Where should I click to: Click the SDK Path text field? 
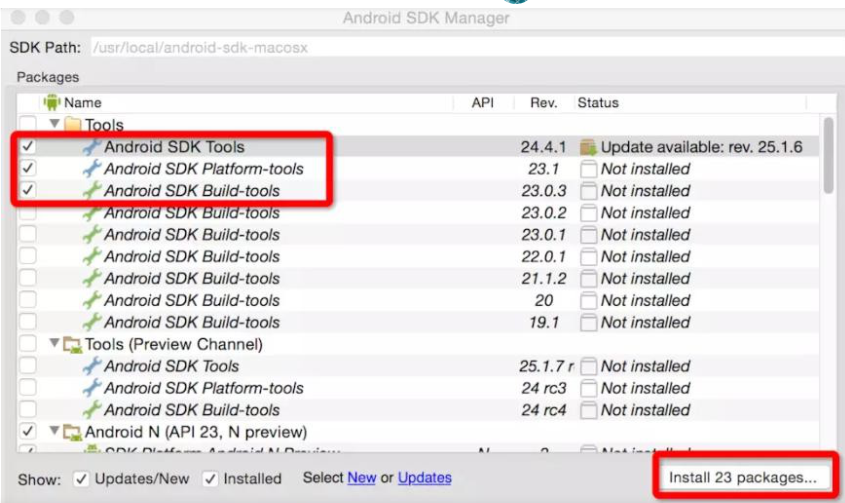[467, 47]
